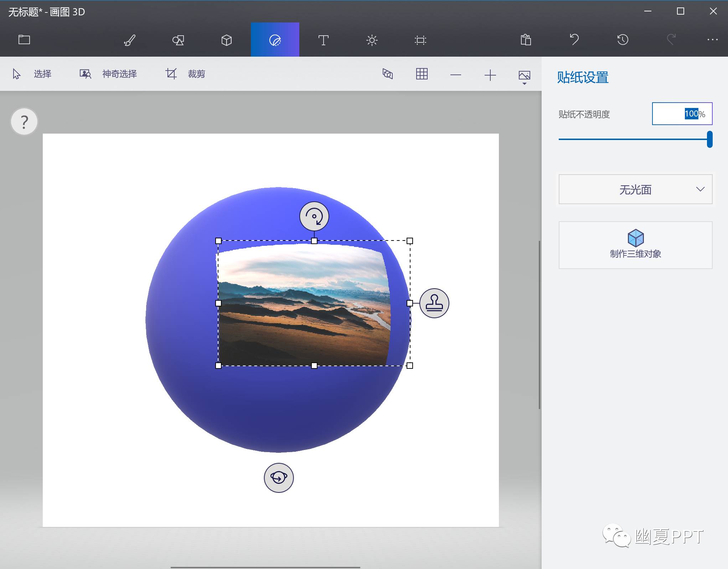This screenshot has height=569, width=728.
Task: Click the stamp sticker button
Action: click(434, 303)
